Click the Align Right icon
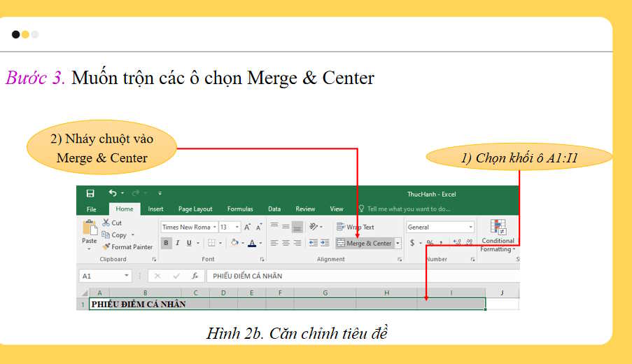 297,243
